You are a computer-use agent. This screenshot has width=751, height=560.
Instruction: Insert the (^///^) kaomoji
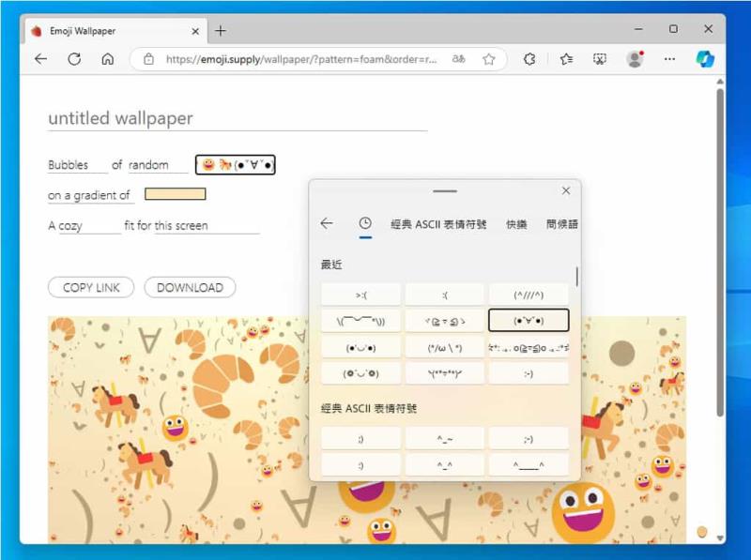(529, 295)
